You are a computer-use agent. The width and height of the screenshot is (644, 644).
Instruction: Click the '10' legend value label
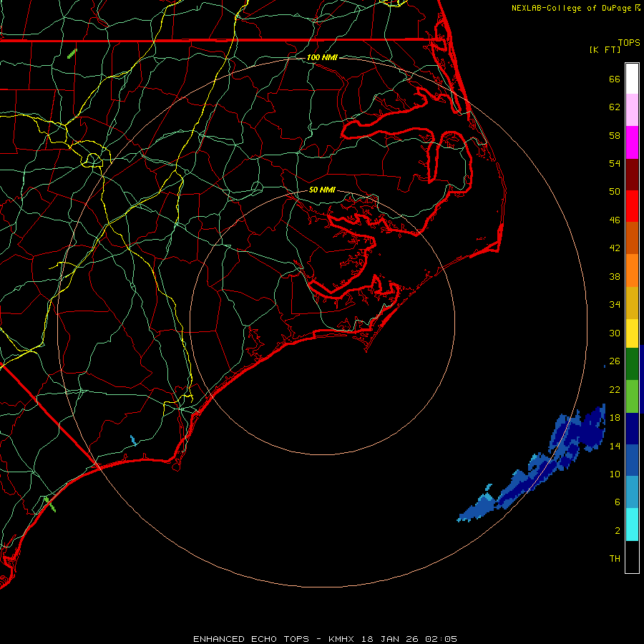point(615,474)
